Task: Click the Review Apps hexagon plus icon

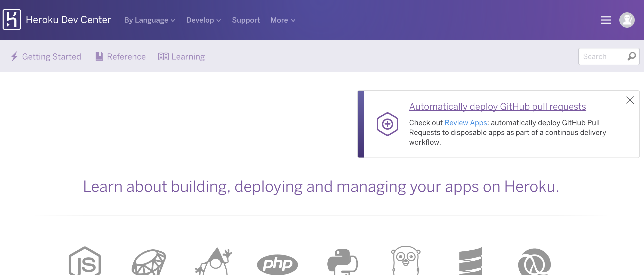Action: point(388,124)
